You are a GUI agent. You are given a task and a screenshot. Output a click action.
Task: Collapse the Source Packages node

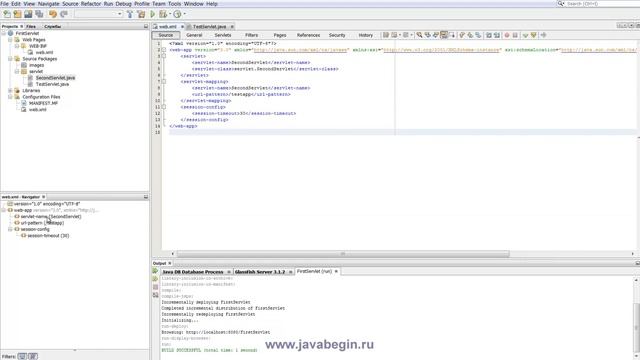(10, 59)
